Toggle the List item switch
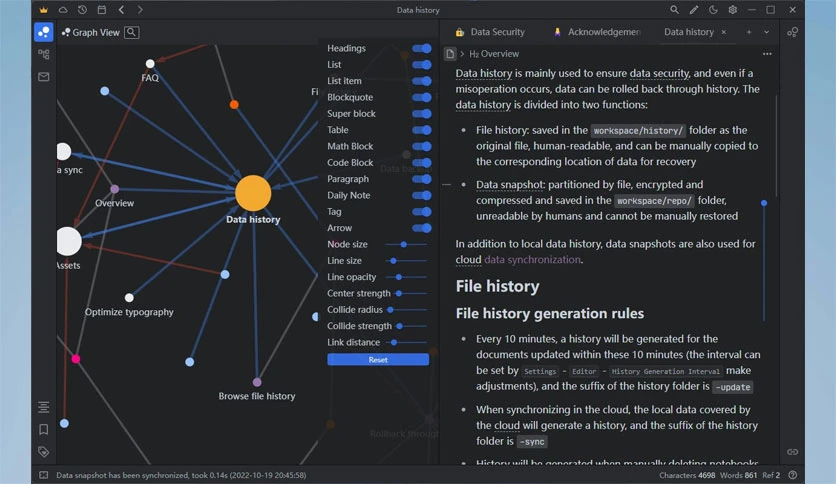Screen dimensions: 836x484 pos(422,81)
